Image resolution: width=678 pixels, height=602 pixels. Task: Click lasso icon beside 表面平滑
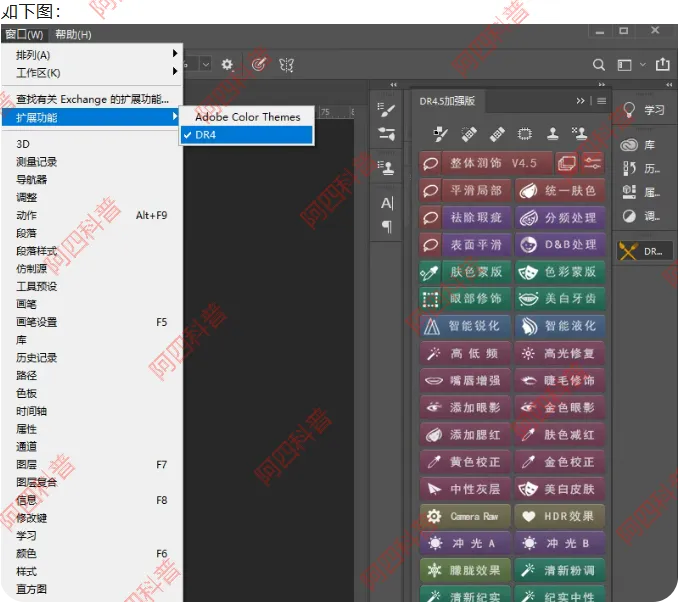click(430, 245)
